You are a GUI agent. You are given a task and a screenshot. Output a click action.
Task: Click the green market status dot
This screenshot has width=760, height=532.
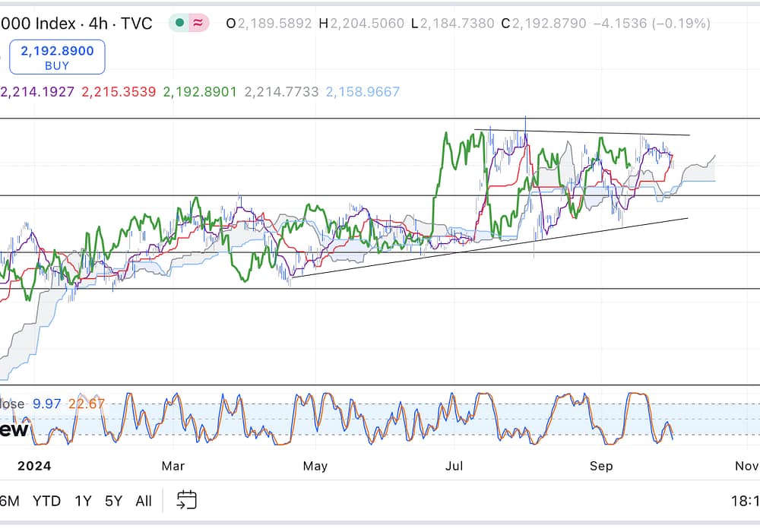point(179,23)
